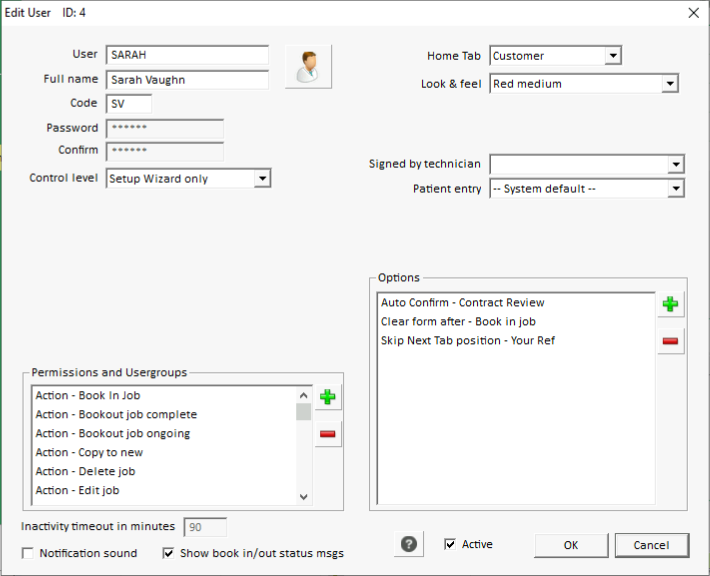Click the user photo avatar icon
Image resolution: width=710 pixels, height=576 pixels.
(308, 67)
